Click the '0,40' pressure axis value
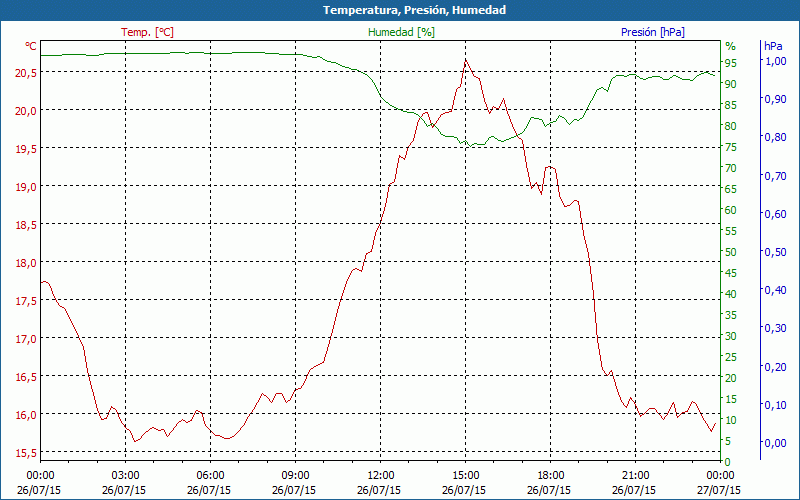This screenshot has width=800, height=500. [774, 290]
